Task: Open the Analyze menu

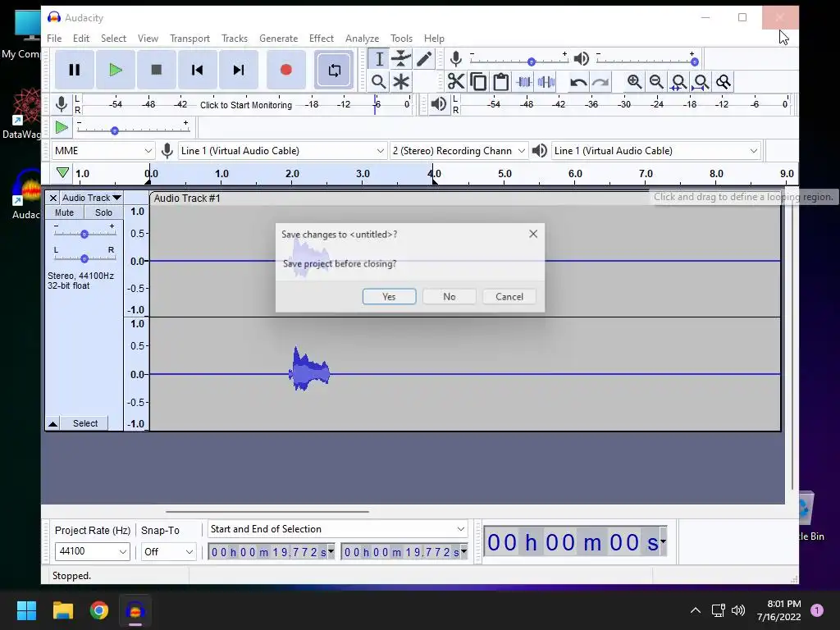Action: [x=362, y=39]
